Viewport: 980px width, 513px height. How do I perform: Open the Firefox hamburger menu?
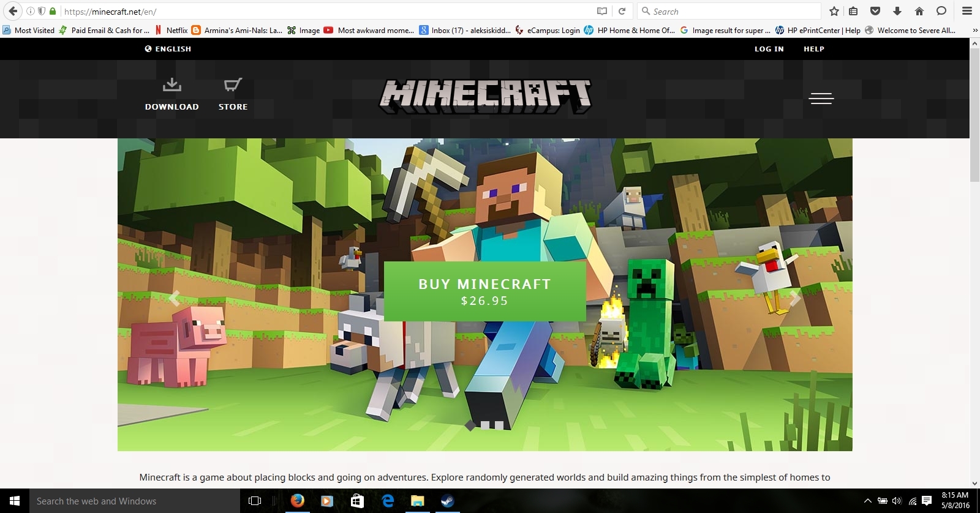(967, 11)
